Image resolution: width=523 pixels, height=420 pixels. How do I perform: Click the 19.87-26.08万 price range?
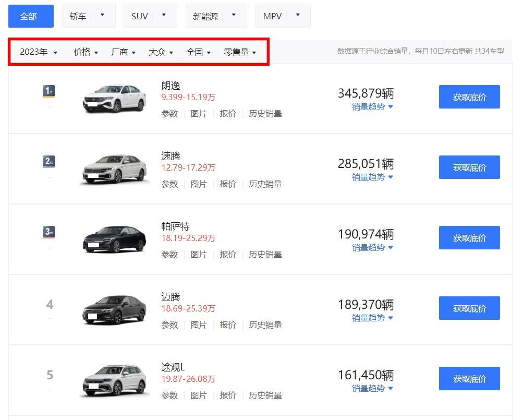[x=188, y=379]
